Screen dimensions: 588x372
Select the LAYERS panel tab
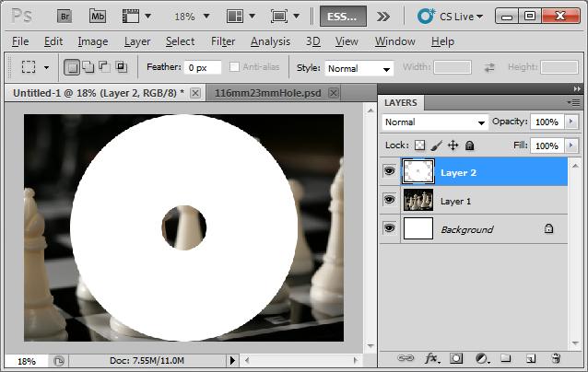[401, 102]
